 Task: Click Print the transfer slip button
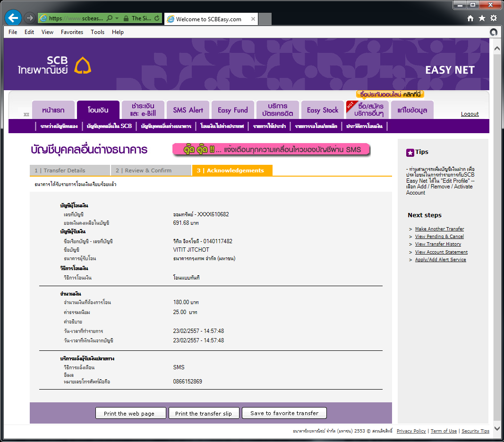(204, 413)
